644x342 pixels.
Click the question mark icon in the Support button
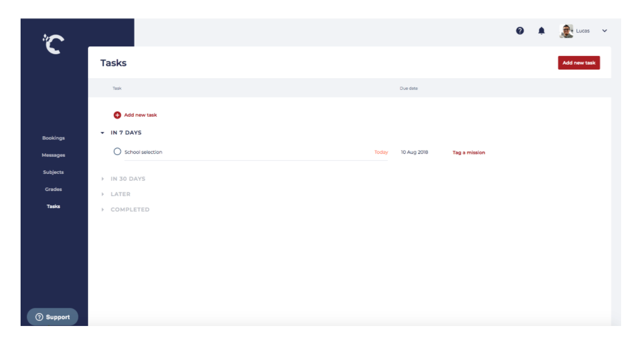[x=39, y=317]
